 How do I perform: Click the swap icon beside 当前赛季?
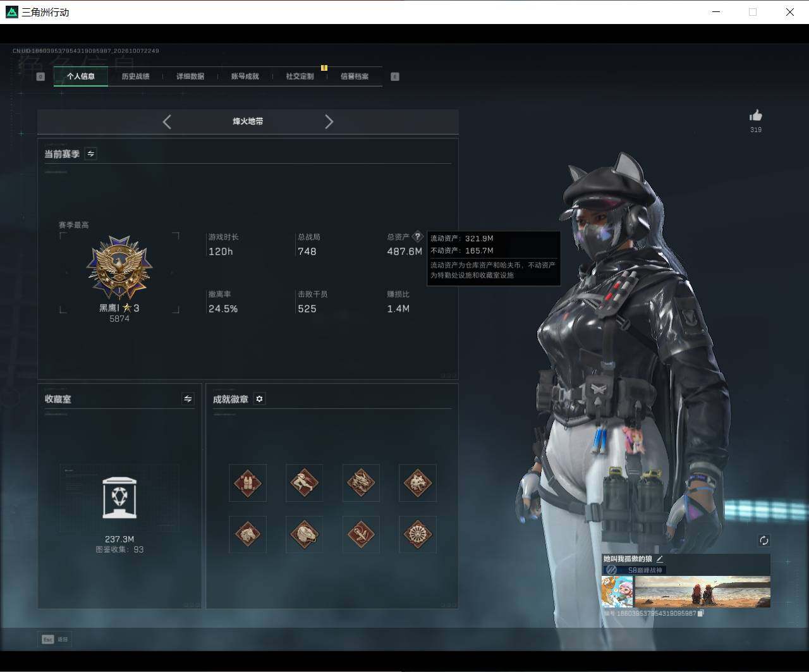click(x=90, y=154)
